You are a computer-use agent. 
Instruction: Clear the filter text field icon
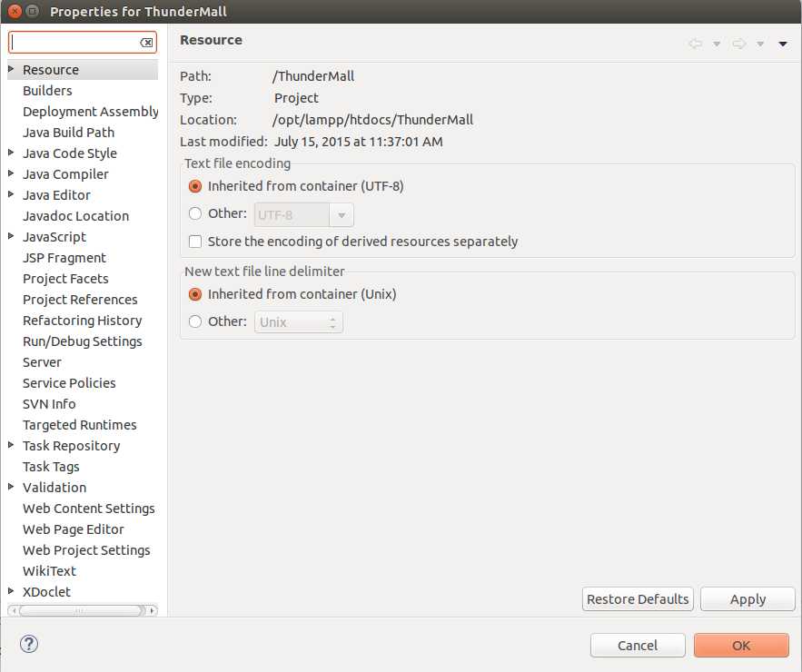click(x=146, y=43)
